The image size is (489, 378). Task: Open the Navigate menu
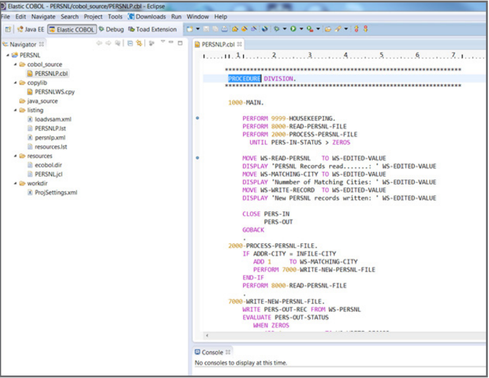tap(43, 17)
